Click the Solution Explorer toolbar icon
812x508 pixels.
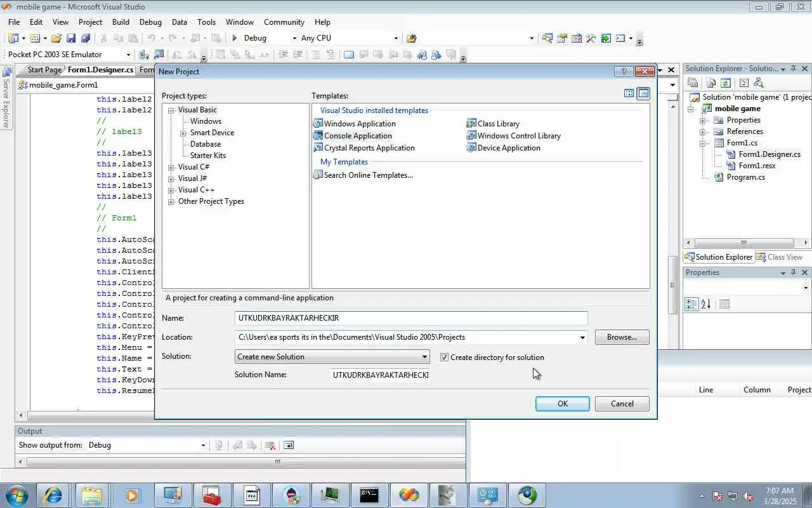[x=547, y=38]
